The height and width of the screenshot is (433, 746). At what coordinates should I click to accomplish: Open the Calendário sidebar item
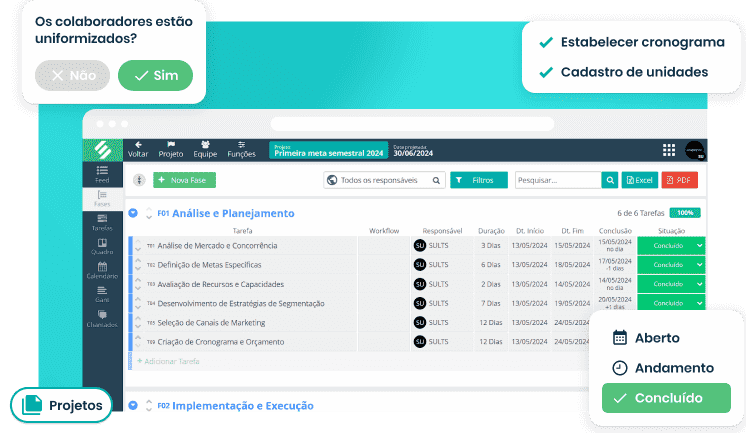point(102,270)
